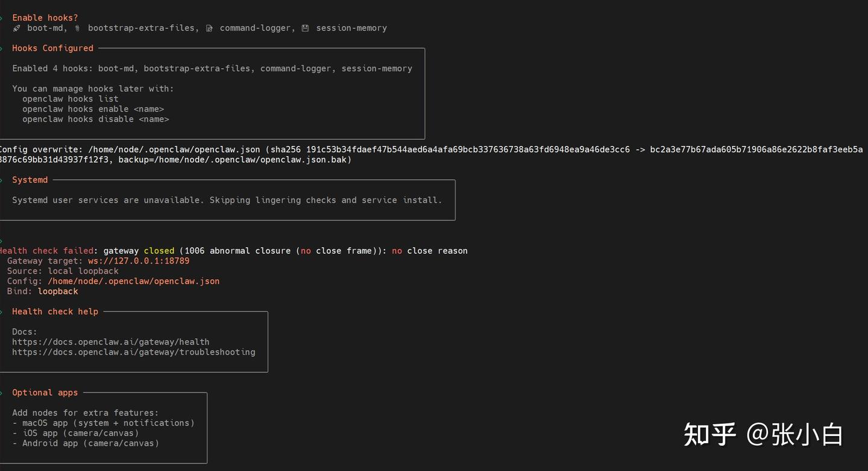Click the "openclaw hooks disable <name>" command
The height and width of the screenshot is (471, 868).
click(95, 119)
